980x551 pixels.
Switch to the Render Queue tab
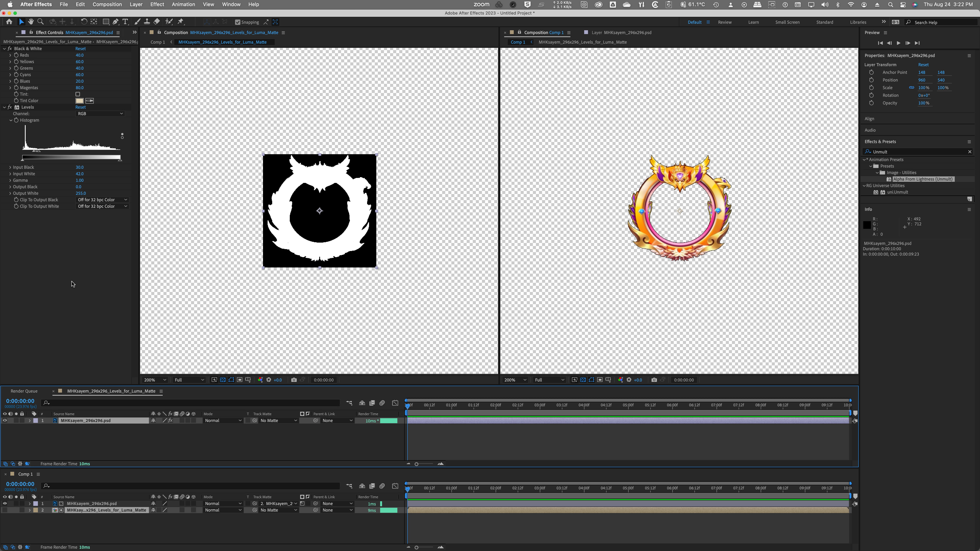coord(24,391)
